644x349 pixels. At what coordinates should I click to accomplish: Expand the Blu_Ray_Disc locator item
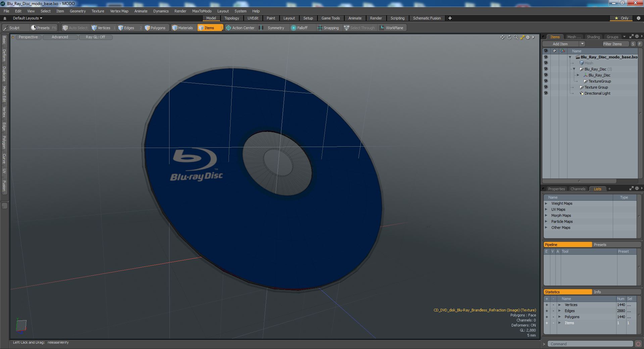click(578, 75)
